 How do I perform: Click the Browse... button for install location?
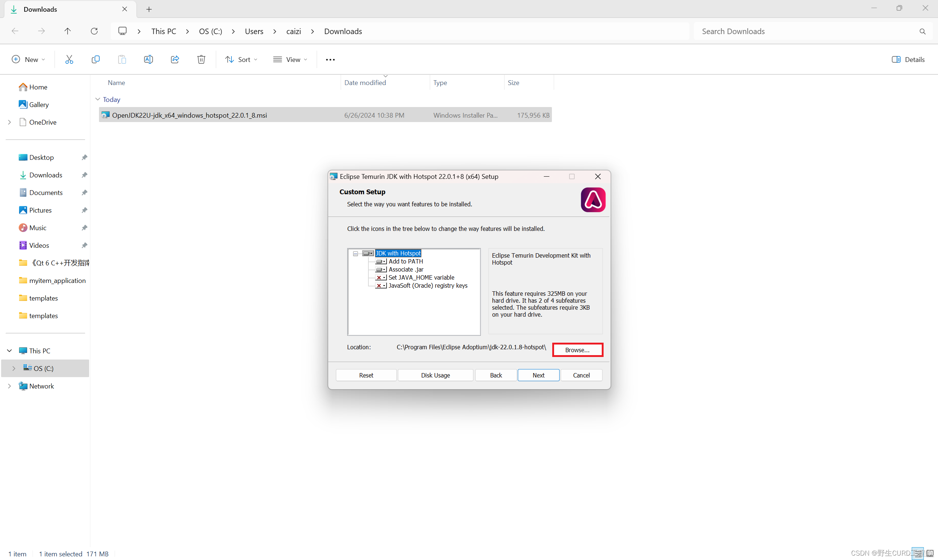tap(577, 350)
